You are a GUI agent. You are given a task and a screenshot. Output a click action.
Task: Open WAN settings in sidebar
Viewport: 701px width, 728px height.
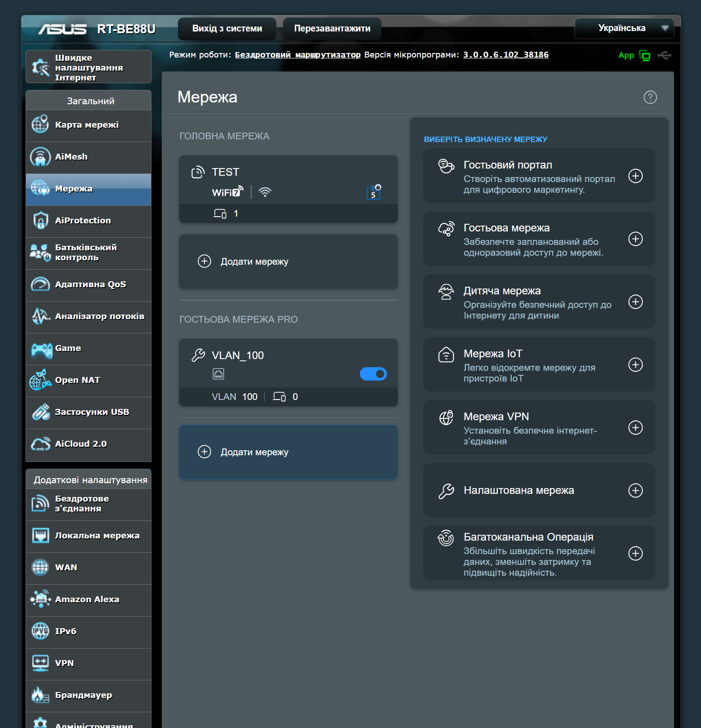click(89, 568)
